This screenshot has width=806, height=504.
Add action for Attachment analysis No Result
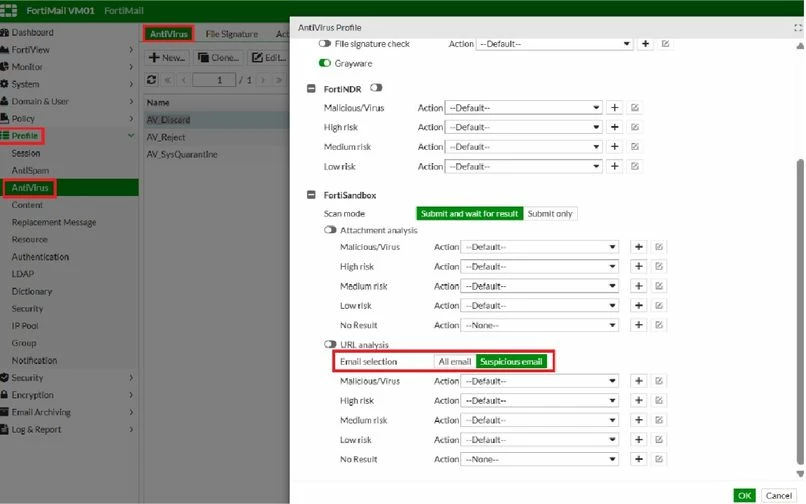pos(638,325)
